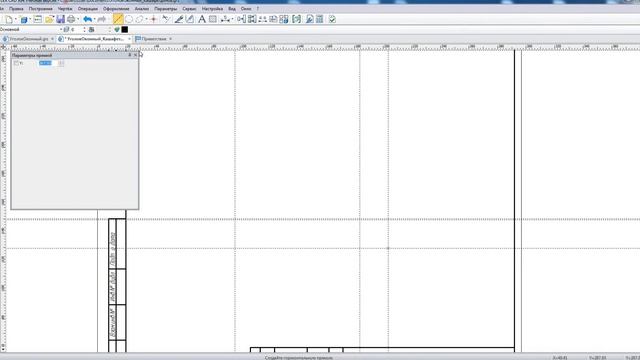Open the Вид menu

[x=232, y=9]
